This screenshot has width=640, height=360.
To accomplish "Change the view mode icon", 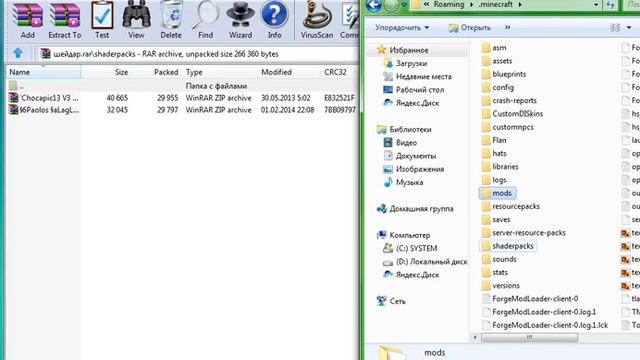I will coord(615,27).
